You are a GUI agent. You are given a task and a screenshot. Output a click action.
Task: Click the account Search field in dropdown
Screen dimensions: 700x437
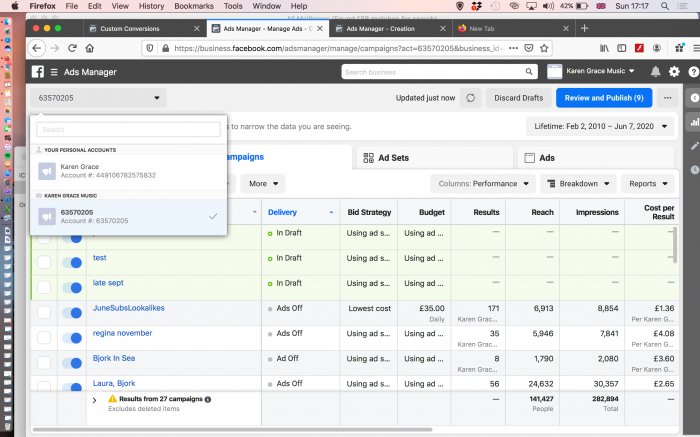[x=129, y=129]
